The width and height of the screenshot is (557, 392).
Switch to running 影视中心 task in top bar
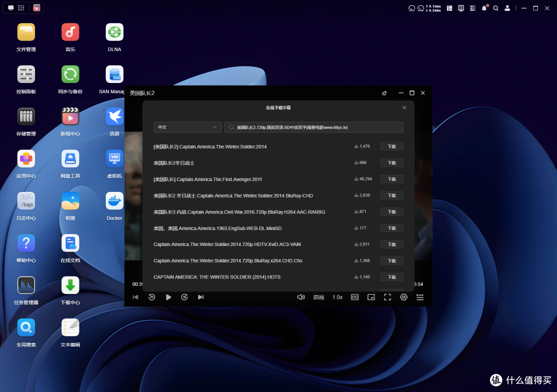pyautogui.click(x=37, y=8)
